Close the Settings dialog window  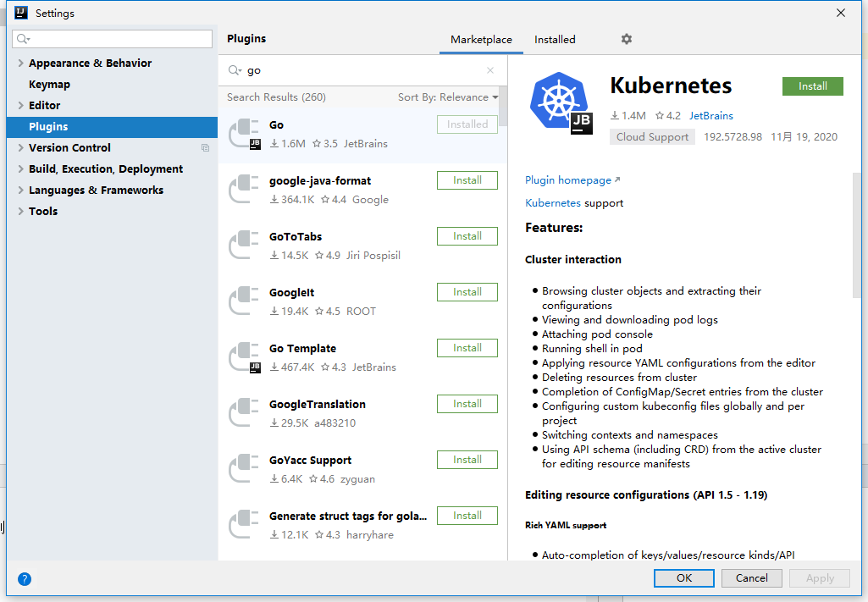click(840, 13)
